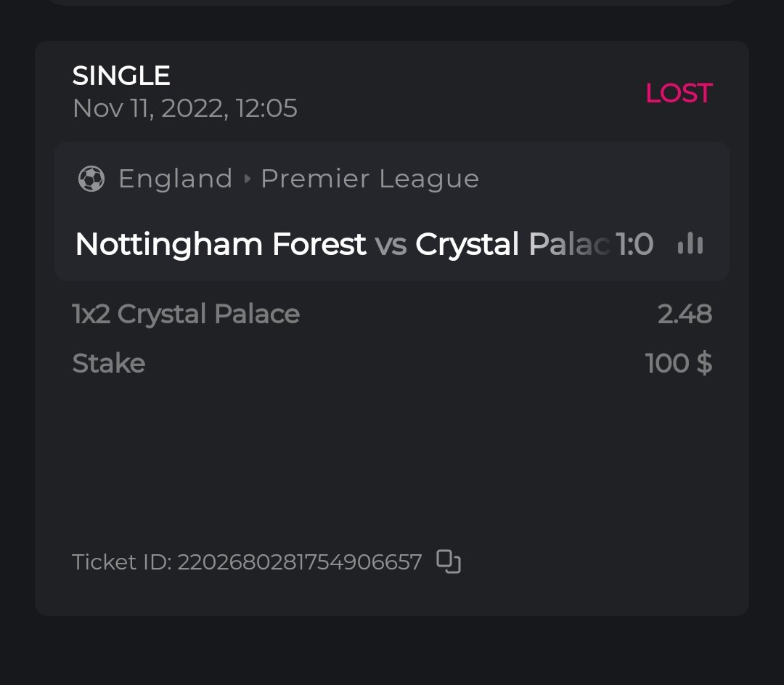Screen dimensions: 784x685
Task: Select the SINGLE bet type heading
Action: click(121, 76)
